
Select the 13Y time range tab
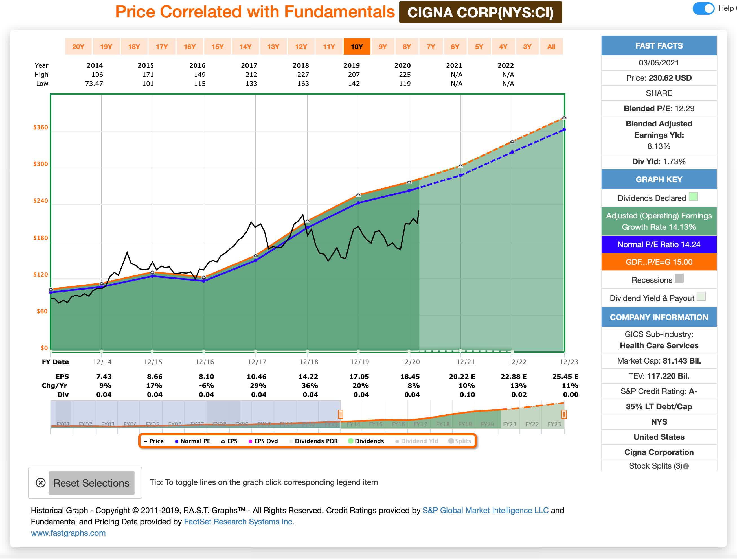273,47
